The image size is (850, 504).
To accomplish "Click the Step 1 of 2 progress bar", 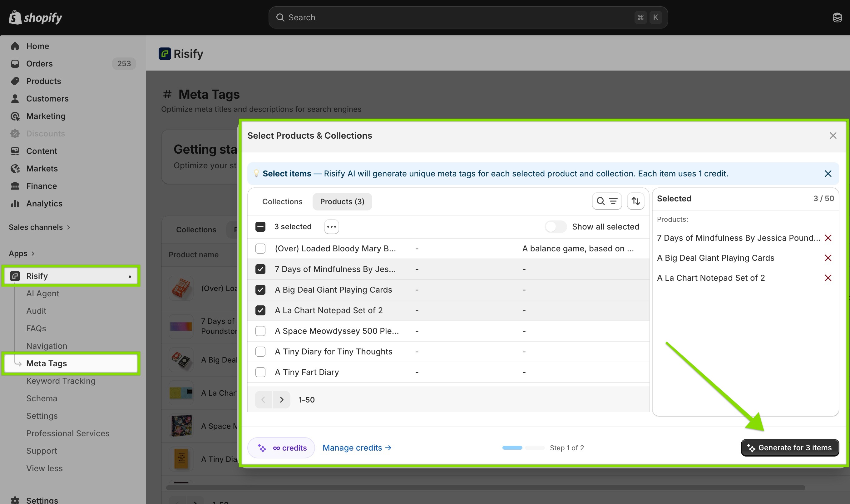I will click(x=523, y=447).
